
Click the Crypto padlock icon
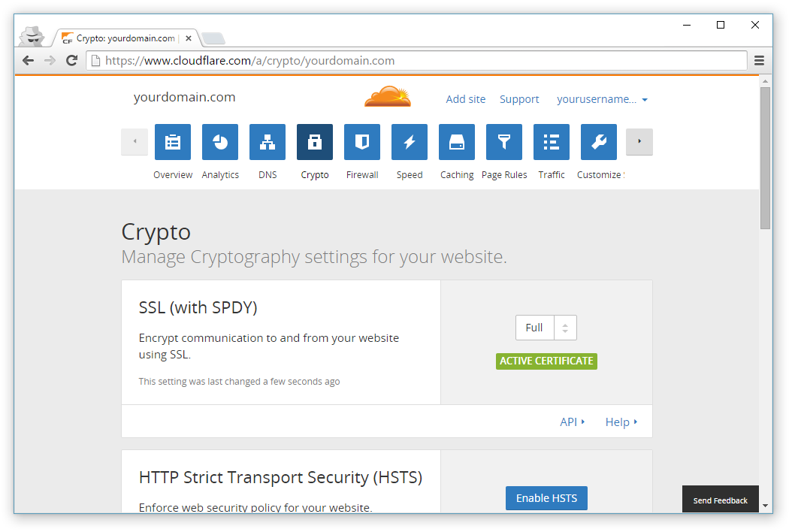pos(314,142)
